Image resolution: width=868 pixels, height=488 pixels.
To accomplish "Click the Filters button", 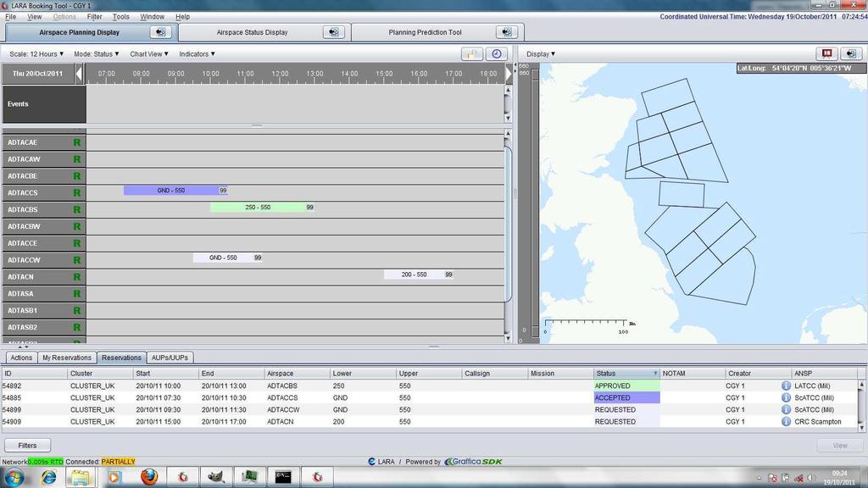I will pos(27,446).
